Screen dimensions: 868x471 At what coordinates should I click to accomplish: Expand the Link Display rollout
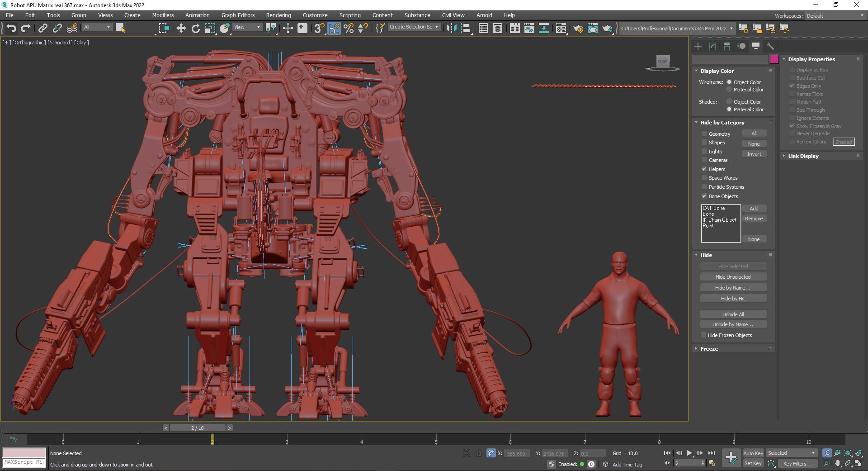coord(803,156)
